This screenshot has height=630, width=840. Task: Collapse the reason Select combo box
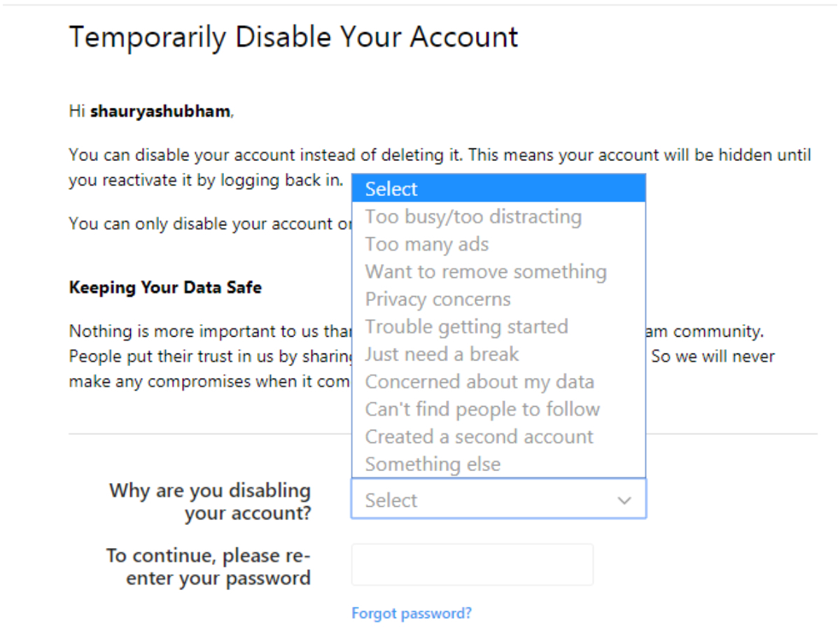[498, 499]
